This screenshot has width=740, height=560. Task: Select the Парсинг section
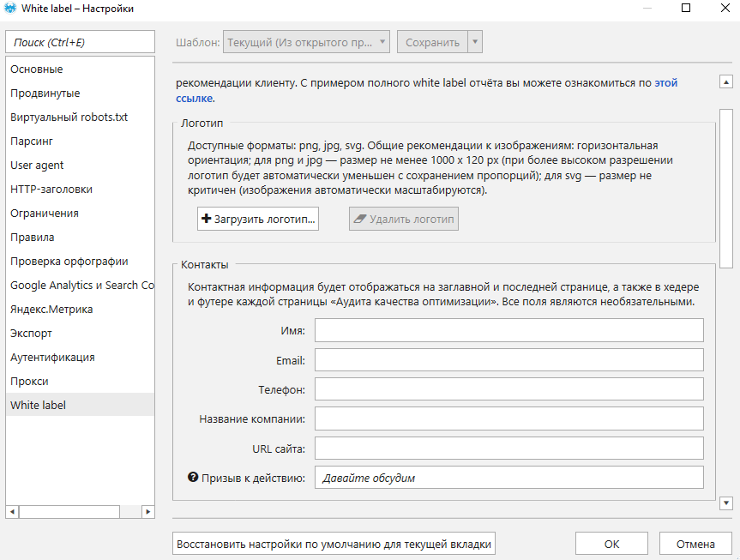click(x=81, y=142)
